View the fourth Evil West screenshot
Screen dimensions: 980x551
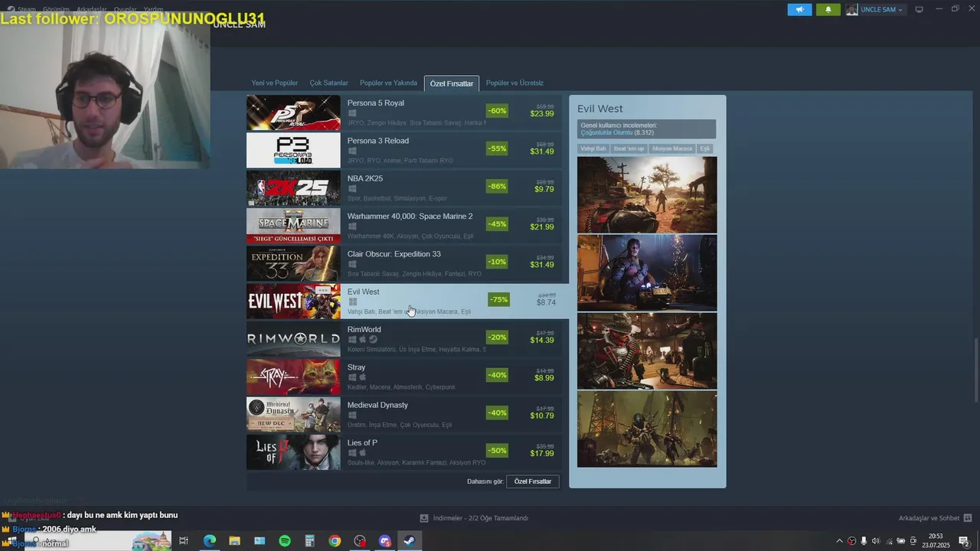647,429
